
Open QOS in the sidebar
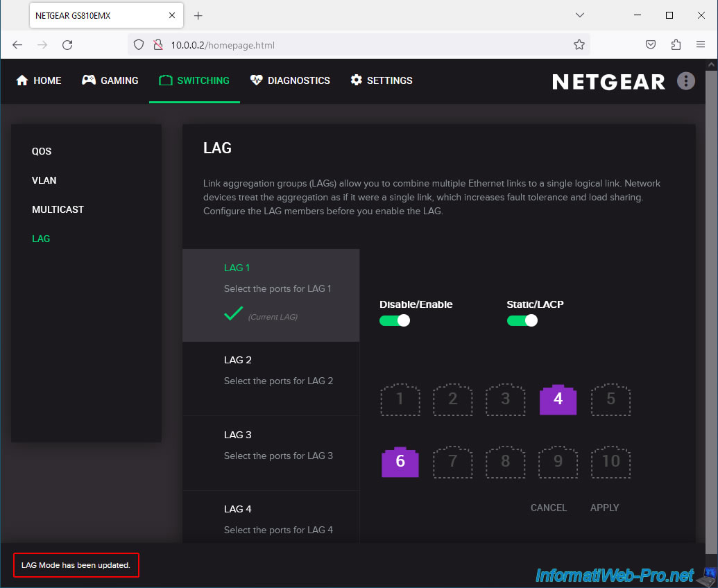(42, 151)
